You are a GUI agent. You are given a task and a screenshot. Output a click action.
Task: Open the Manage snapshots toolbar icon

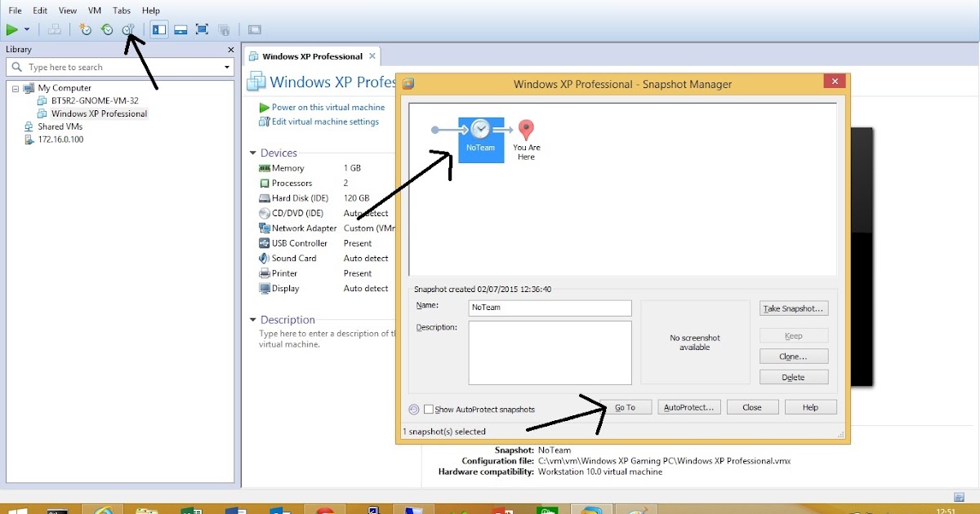(x=128, y=29)
